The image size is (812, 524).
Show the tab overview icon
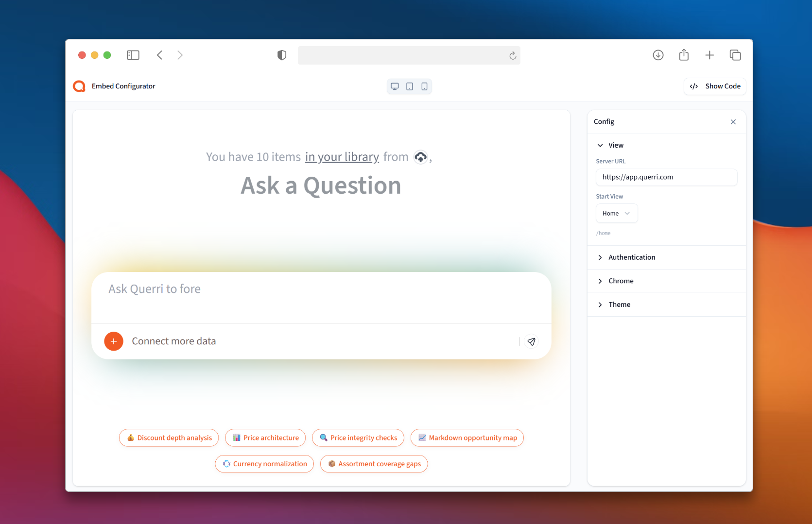pyautogui.click(x=735, y=55)
